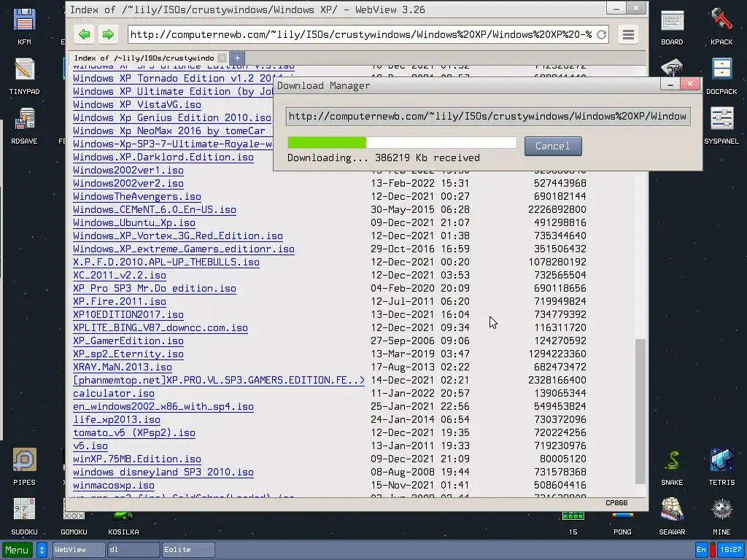Download Windows2002ver2.iso
Image resolution: width=747 pixels, height=560 pixels.
pos(128,183)
